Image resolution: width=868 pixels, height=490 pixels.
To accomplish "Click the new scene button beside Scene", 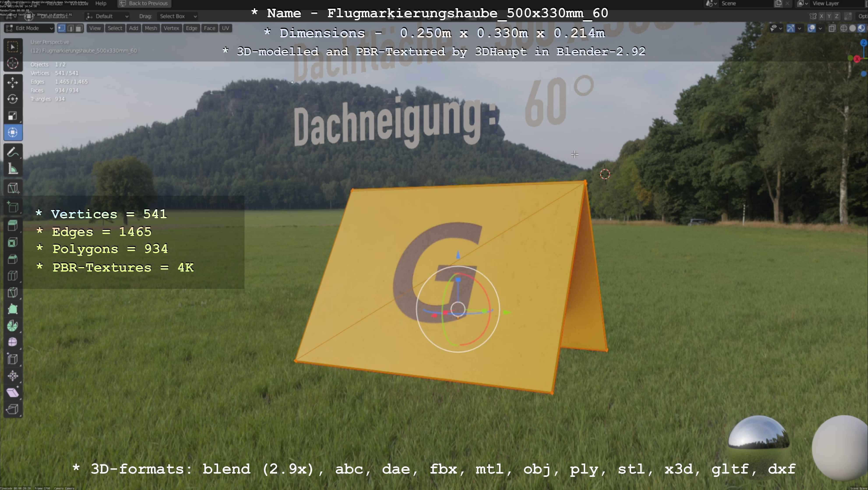I will coord(778,3).
